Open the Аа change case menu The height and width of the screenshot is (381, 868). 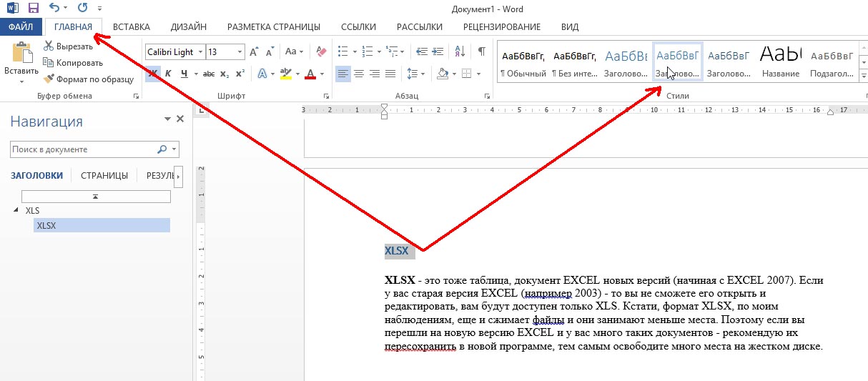tap(294, 51)
